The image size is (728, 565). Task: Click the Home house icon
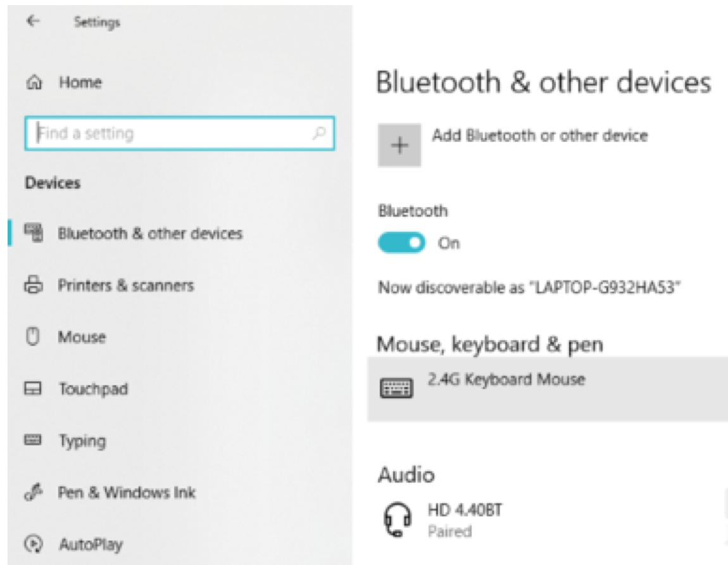pos(34,83)
